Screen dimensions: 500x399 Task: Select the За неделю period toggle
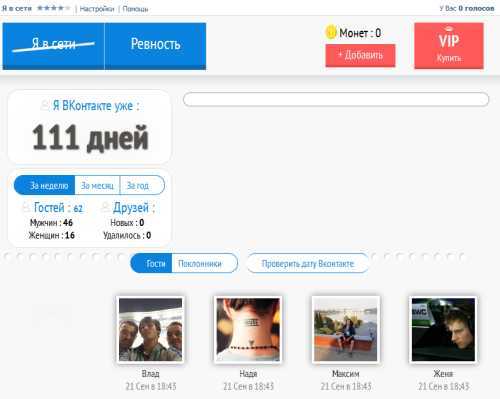point(45,185)
